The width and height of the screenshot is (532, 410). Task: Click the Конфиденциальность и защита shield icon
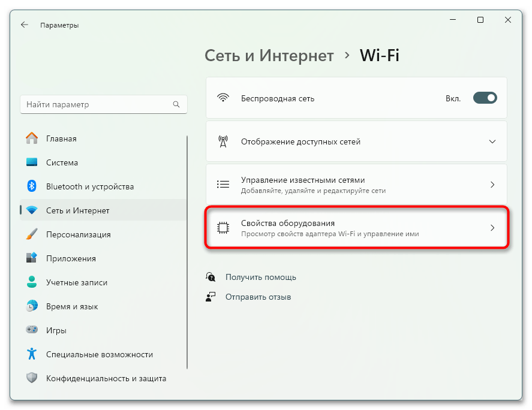[32, 378]
